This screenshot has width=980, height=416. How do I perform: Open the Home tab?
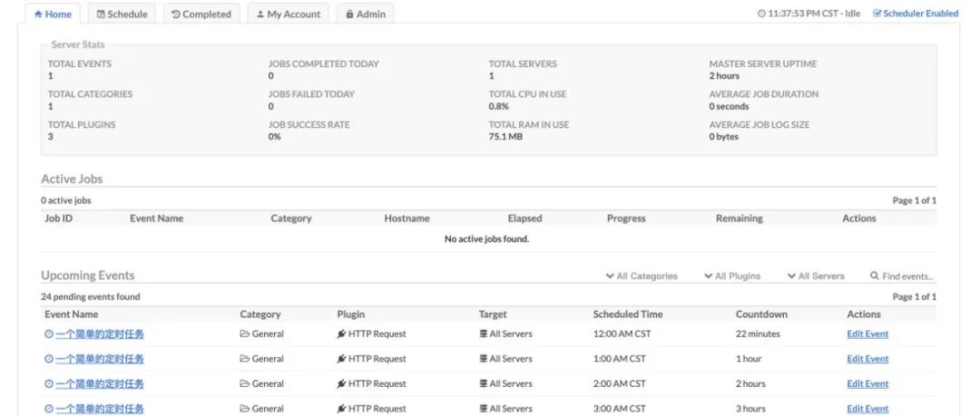[53, 14]
